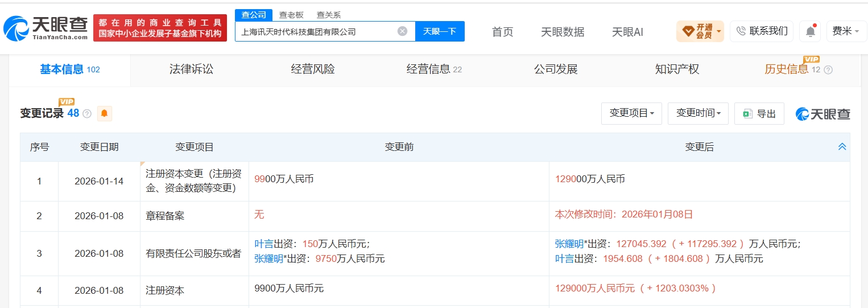Click the 变更项目 column header in table
The image size is (868, 308).
click(195, 147)
